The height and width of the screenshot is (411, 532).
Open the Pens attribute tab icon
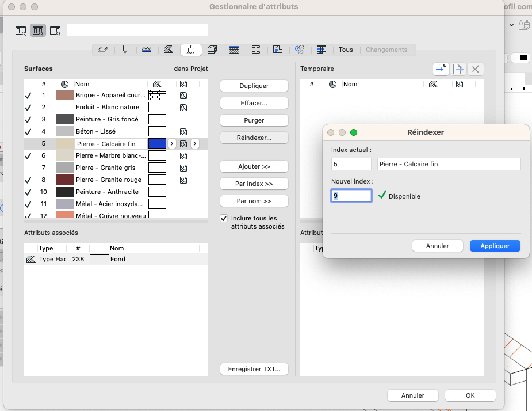pyautogui.click(x=125, y=50)
